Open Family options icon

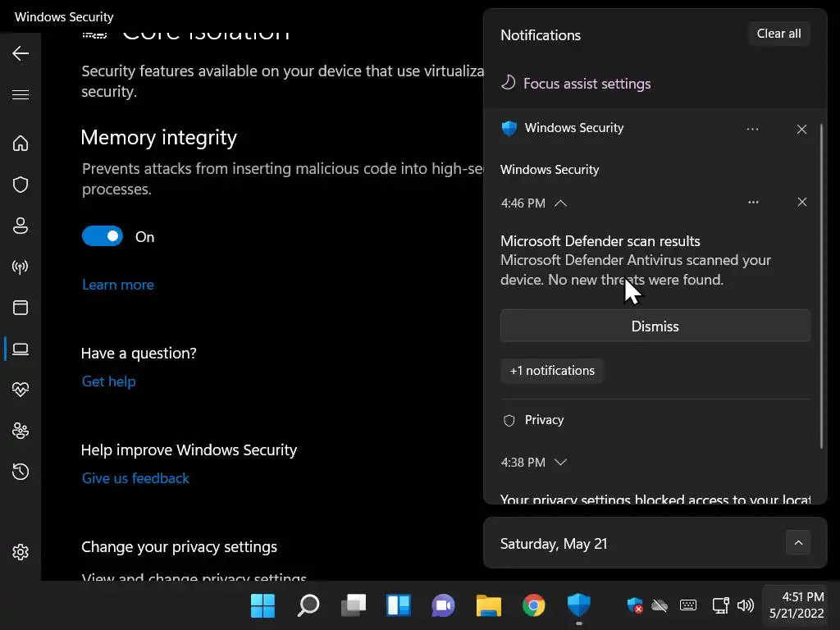(x=21, y=431)
